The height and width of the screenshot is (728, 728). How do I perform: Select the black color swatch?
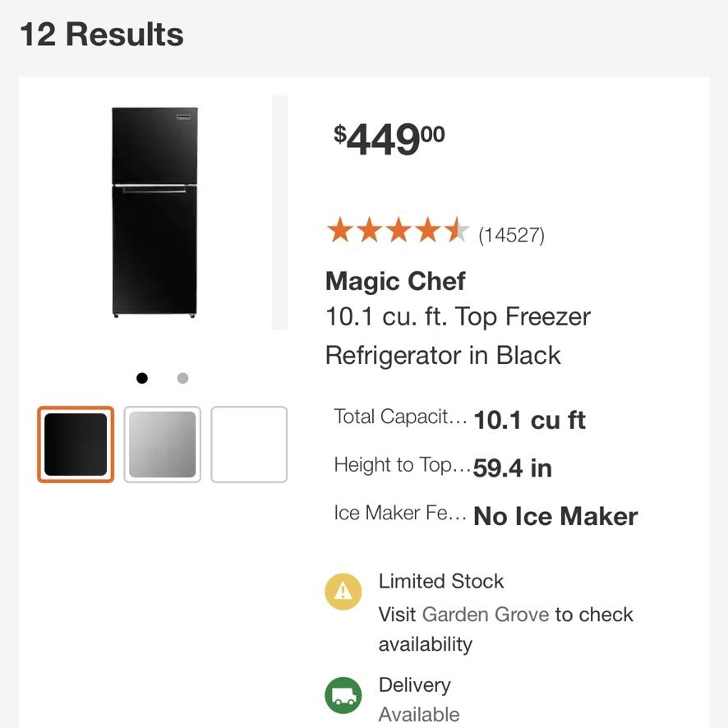coord(76,445)
